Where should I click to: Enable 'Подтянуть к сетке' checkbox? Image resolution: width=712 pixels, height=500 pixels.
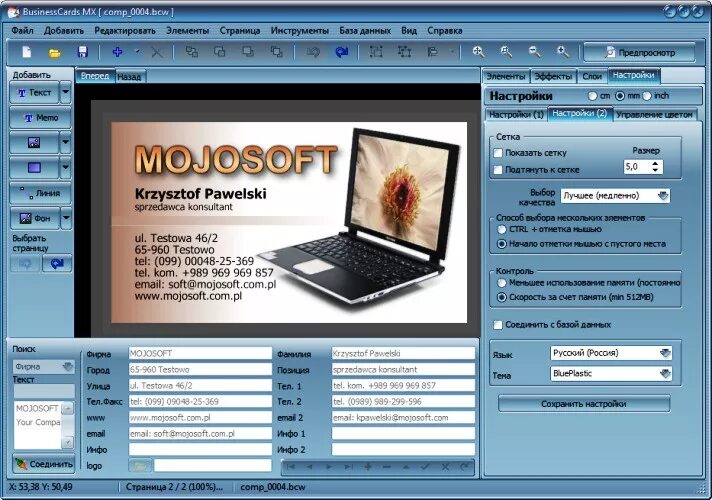[x=498, y=170]
